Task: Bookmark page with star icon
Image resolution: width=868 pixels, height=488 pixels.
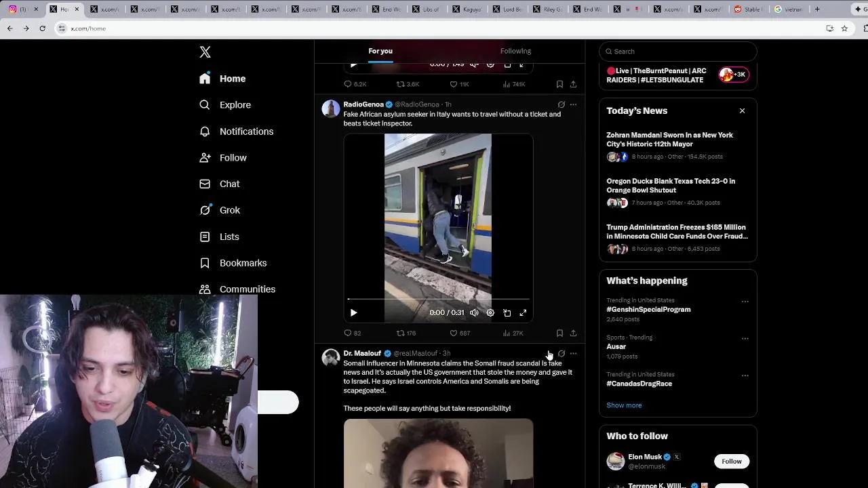Action: click(844, 28)
